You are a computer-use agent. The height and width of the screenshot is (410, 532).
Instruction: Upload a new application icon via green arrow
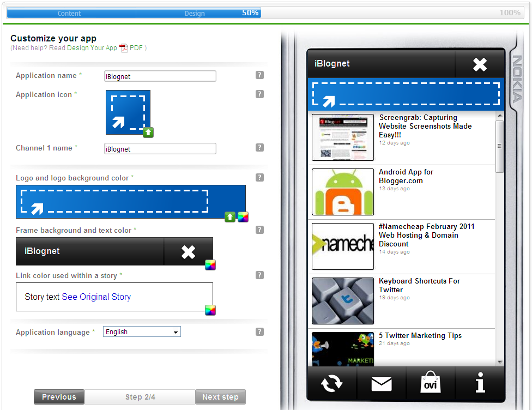tap(148, 132)
